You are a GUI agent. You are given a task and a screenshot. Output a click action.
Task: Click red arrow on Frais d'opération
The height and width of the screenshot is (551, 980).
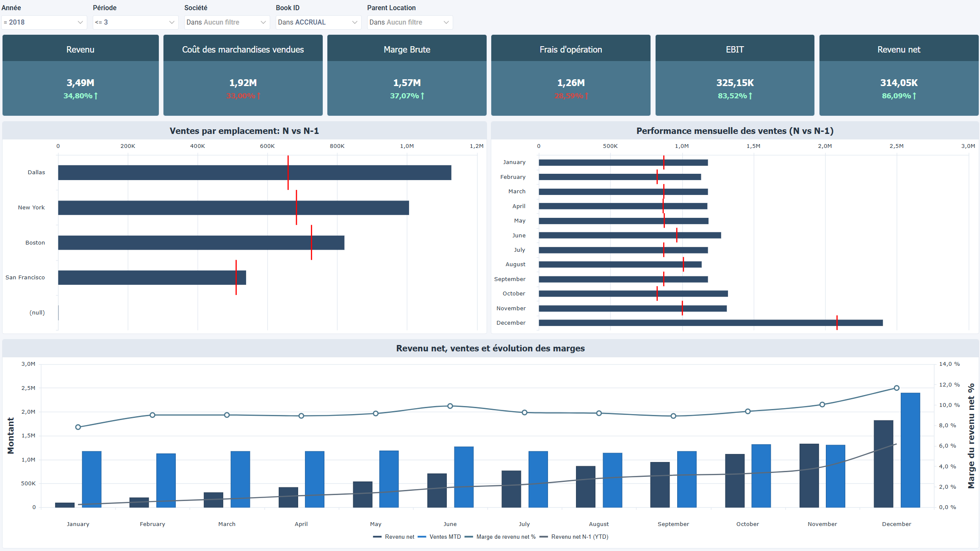pos(587,96)
